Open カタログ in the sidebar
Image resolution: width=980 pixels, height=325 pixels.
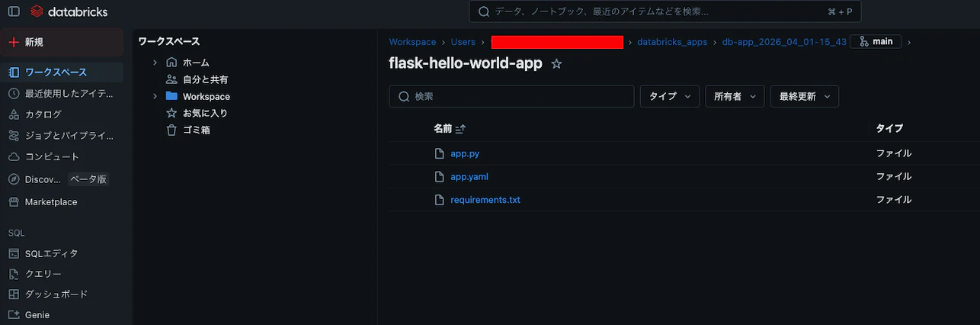click(x=62, y=114)
